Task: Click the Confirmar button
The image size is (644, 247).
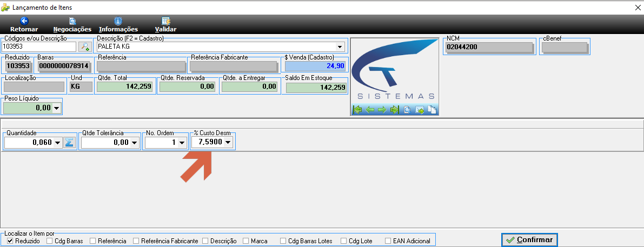Action: [x=529, y=239]
